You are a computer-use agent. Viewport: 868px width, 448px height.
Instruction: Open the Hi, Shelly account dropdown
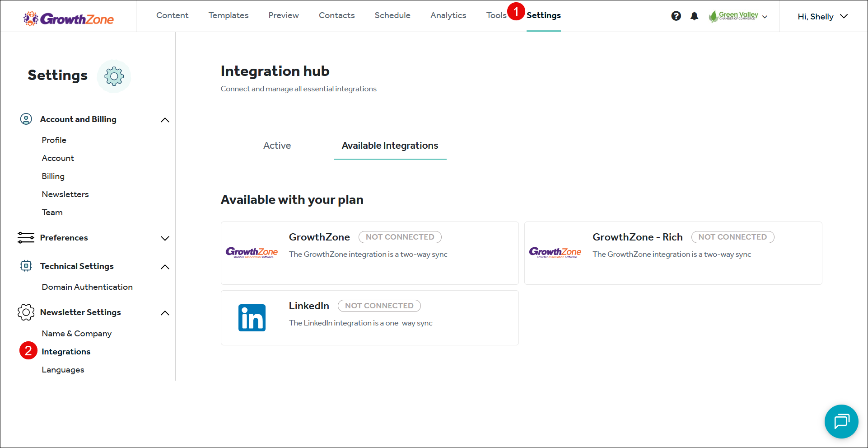[823, 16]
